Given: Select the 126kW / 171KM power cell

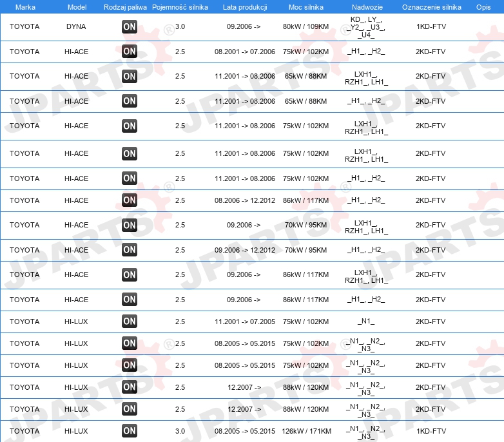Looking at the screenshot, I should coord(306,431).
